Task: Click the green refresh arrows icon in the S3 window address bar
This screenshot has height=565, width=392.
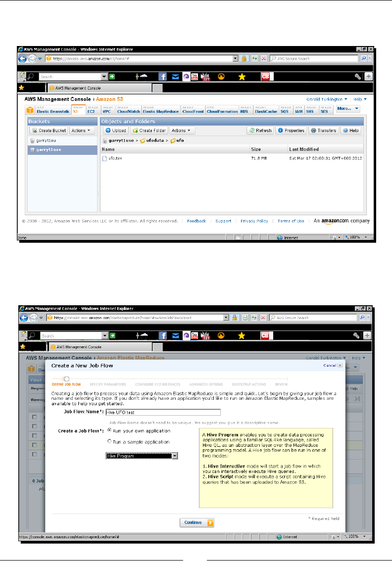Action: click(254, 58)
